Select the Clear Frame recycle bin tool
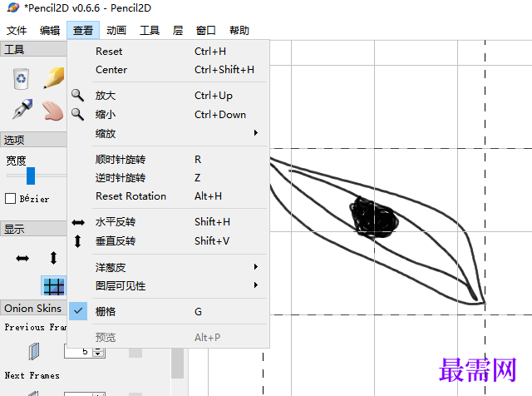 [21, 79]
